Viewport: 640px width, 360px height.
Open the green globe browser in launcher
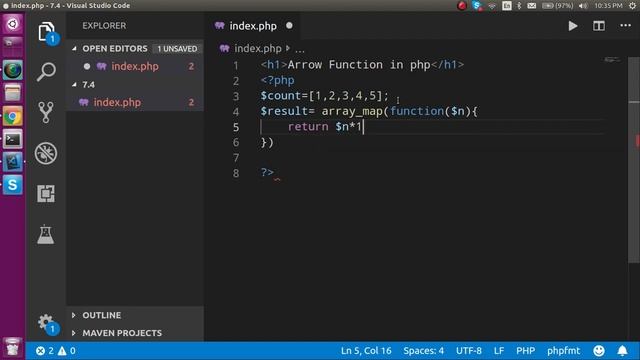click(x=13, y=70)
